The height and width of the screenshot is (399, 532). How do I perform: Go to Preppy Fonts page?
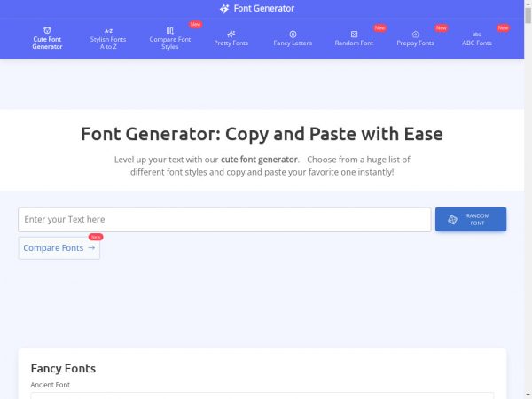coord(415,38)
